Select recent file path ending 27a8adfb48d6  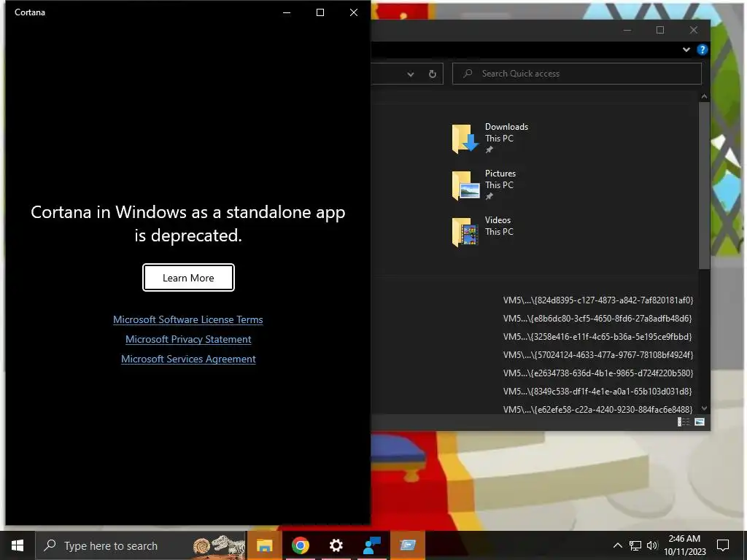tap(597, 318)
